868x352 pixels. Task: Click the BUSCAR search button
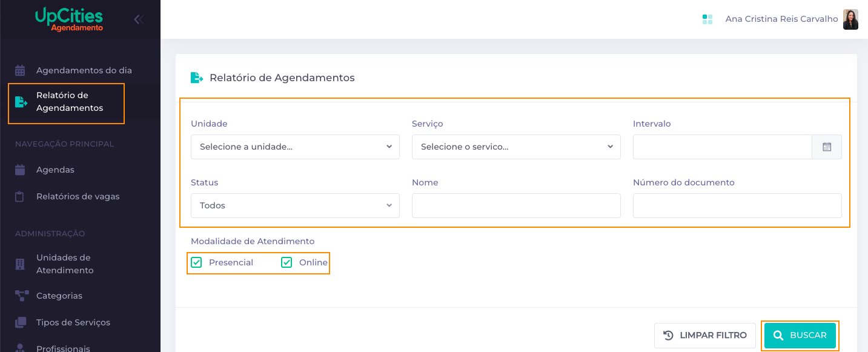coord(800,335)
